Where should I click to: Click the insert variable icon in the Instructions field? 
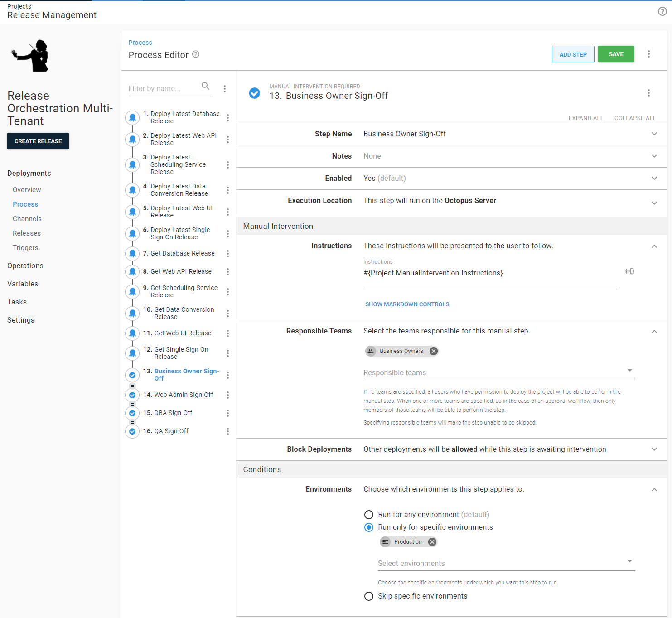629,271
